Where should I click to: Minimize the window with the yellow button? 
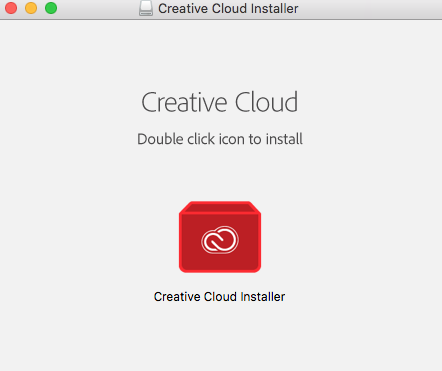[x=31, y=8]
